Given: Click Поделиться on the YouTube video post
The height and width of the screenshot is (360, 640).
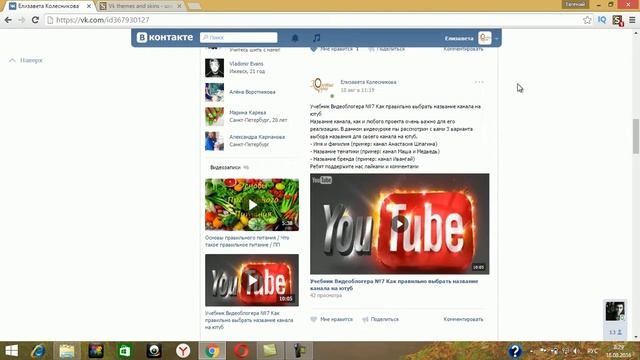Looking at the screenshot, I should (380, 319).
